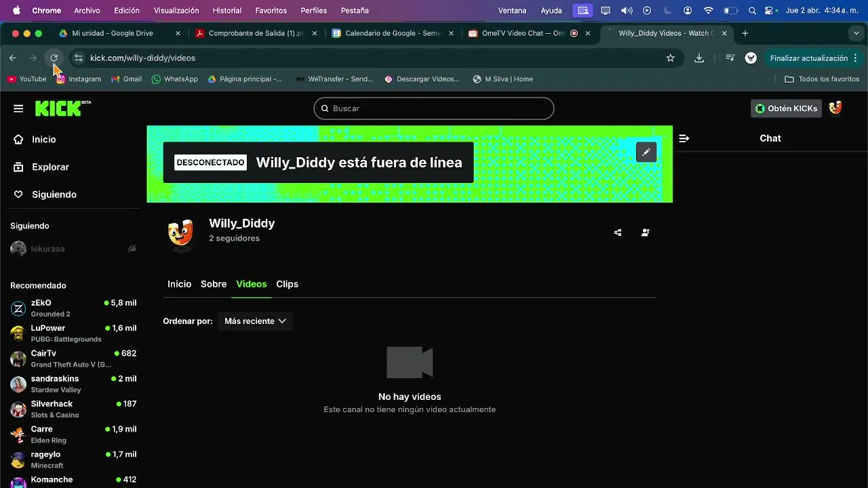The height and width of the screenshot is (488, 868).
Task: Click the Chat panel header
Action: tap(770, 138)
